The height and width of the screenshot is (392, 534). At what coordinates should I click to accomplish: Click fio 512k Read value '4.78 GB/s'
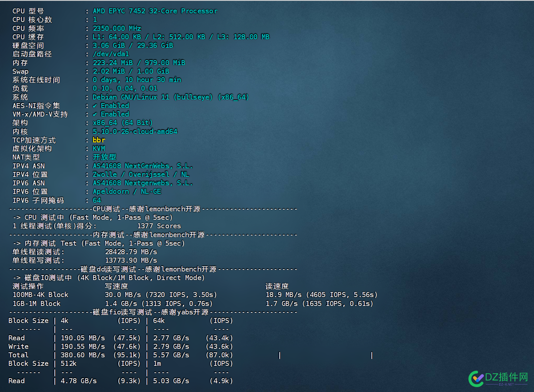coord(79,381)
